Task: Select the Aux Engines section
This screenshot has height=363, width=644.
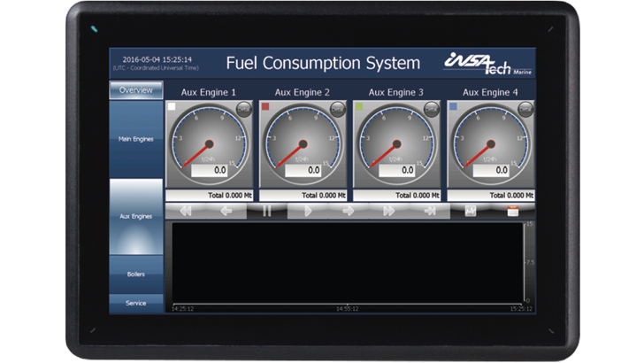Action: click(x=136, y=216)
